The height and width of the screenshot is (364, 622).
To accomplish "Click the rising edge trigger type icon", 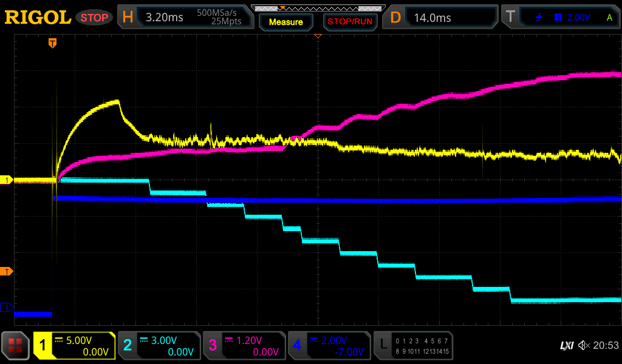I will pos(539,18).
